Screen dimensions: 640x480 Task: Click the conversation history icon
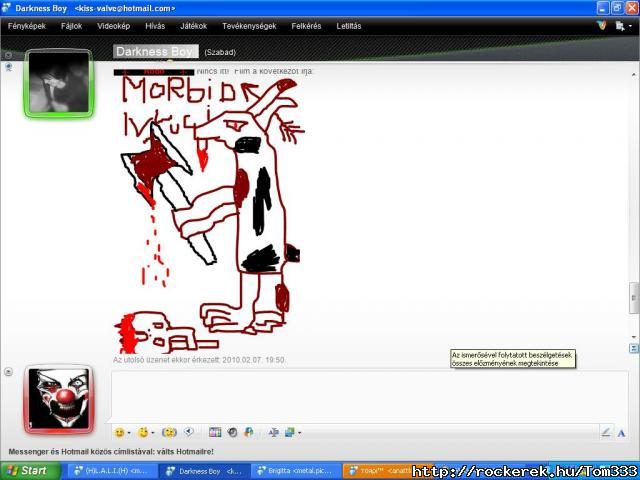click(633, 348)
